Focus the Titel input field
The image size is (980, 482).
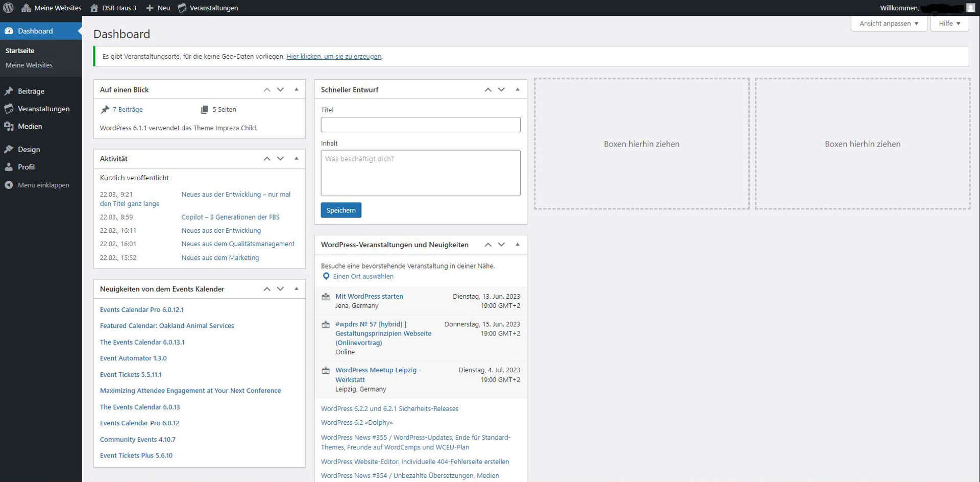coord(421,125)
